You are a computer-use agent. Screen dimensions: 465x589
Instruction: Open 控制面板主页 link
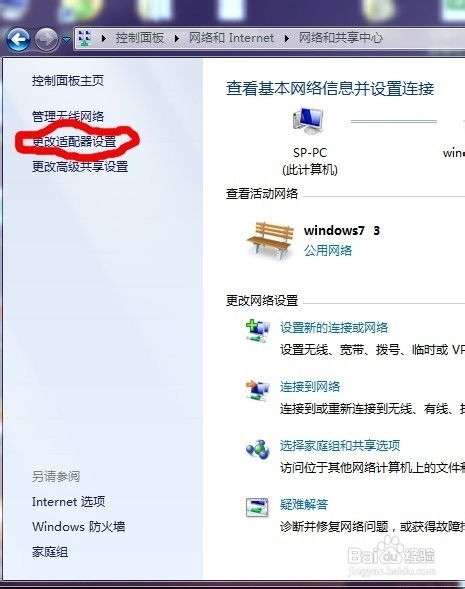pyautogui.click(x=68, y=80)
